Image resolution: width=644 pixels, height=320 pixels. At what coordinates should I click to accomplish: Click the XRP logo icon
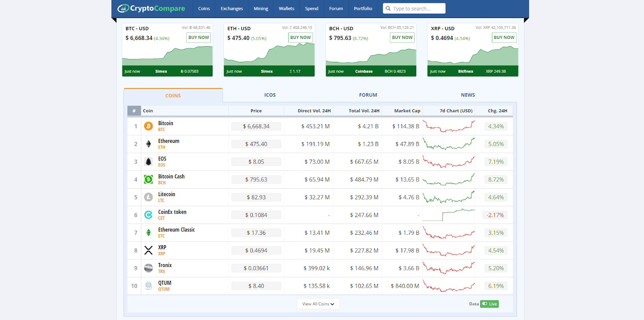[149, 250]
